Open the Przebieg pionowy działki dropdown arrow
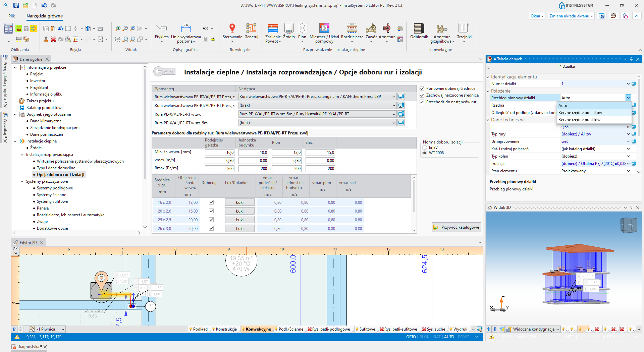Screen dimensions: 644x352 click(628, 98)
